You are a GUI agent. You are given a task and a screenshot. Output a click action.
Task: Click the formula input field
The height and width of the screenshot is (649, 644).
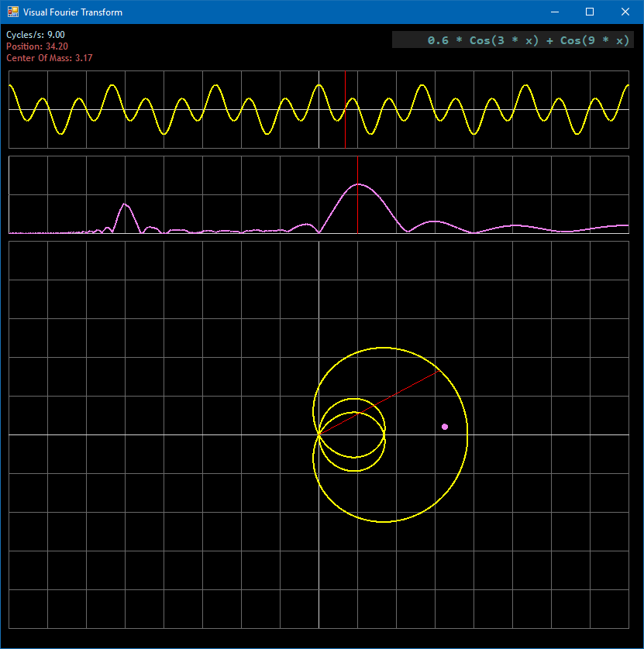512,40
